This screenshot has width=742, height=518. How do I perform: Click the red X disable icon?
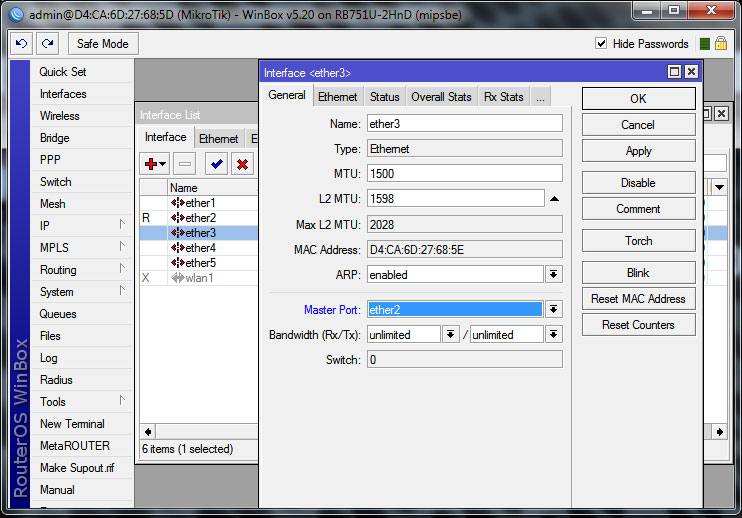242,164
